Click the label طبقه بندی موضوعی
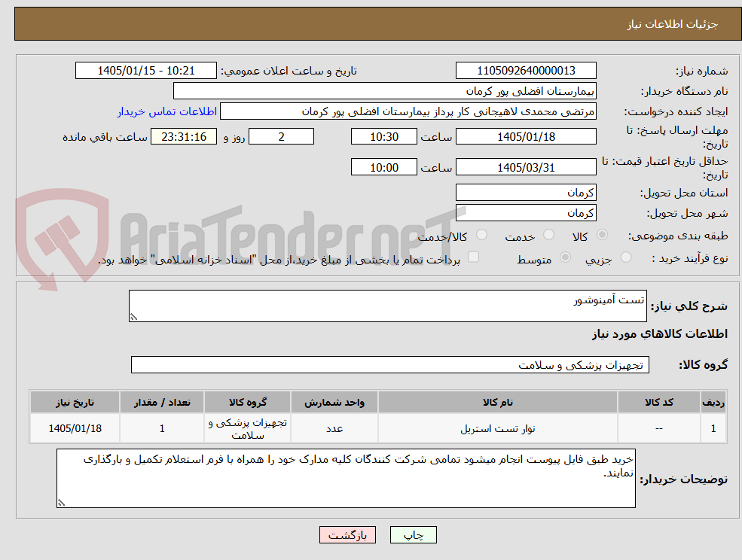This screenshot has height=560, width=742. click(678, 236)
